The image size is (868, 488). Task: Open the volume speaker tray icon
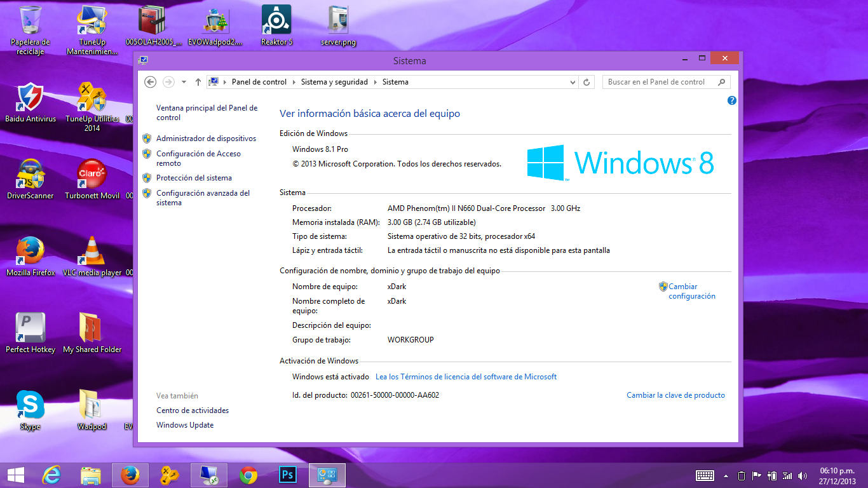pyautogui.click(x=803, y=475)
